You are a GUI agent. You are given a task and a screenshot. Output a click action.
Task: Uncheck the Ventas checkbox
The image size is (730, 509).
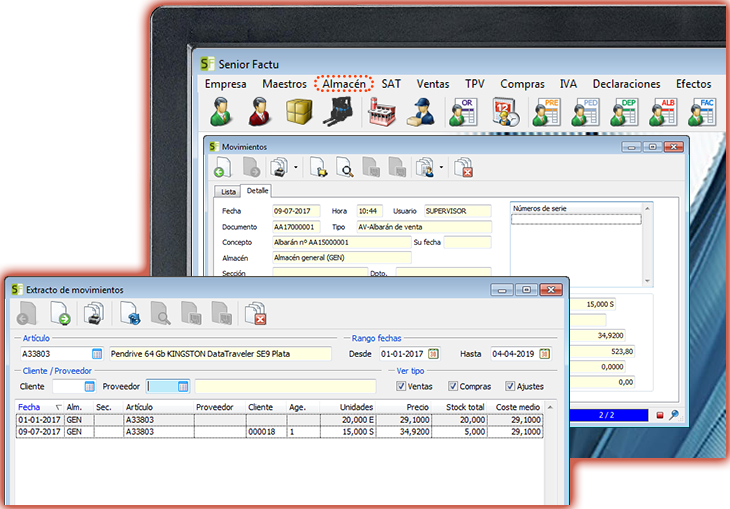(401, 387)
